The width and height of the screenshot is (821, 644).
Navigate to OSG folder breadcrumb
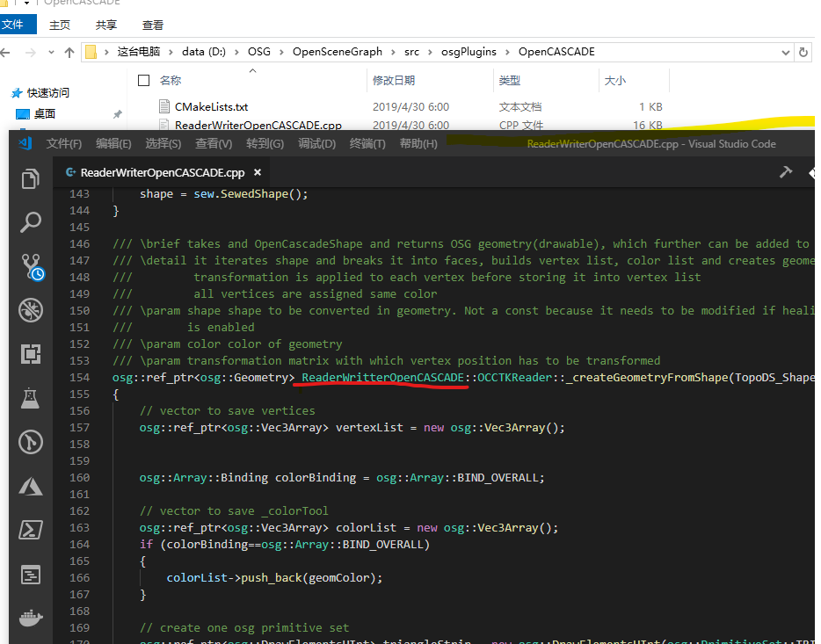[259, 52]
